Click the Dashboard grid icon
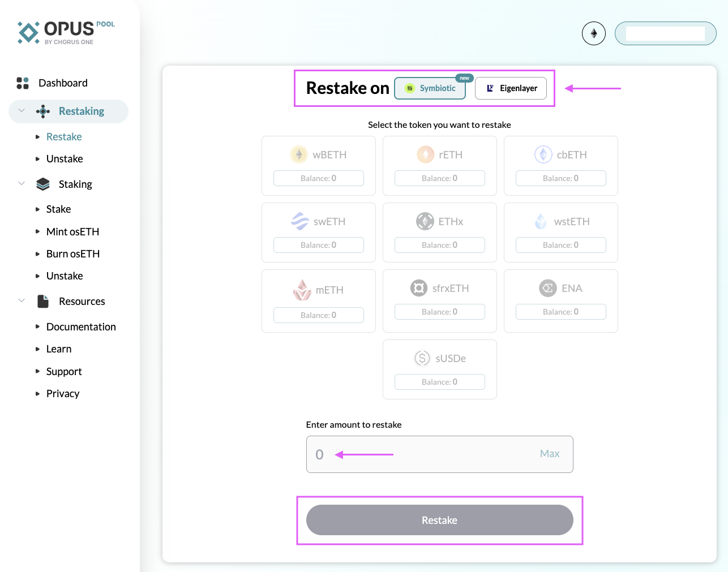 23,83
